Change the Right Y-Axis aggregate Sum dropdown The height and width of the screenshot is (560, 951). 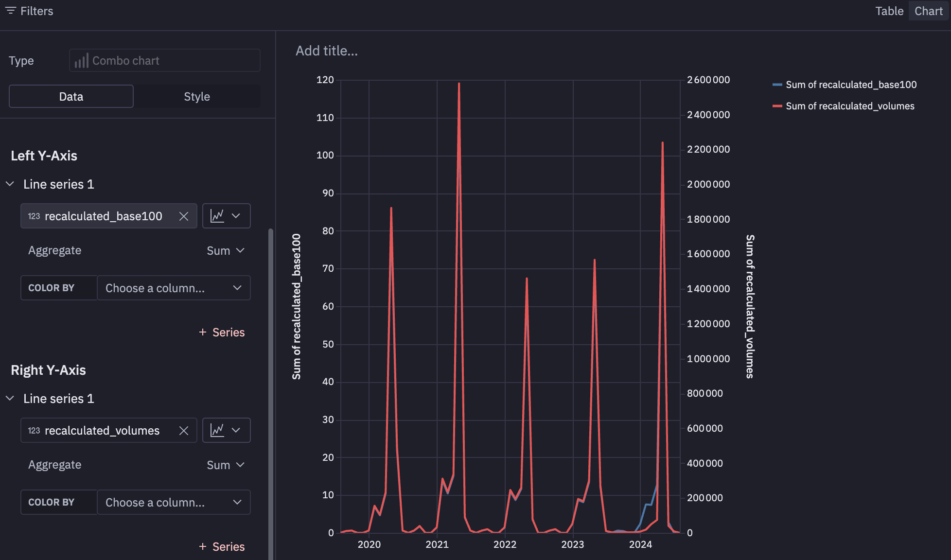(226, 465)
